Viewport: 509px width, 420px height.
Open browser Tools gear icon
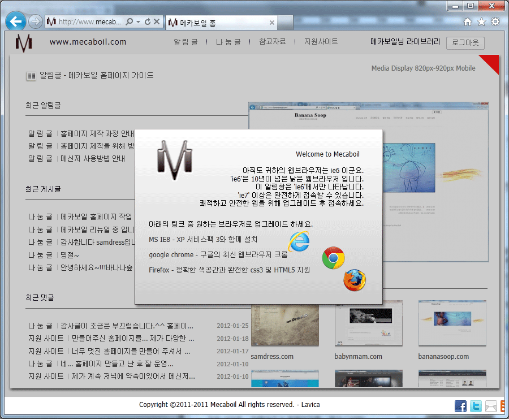[x=495, y=21]
